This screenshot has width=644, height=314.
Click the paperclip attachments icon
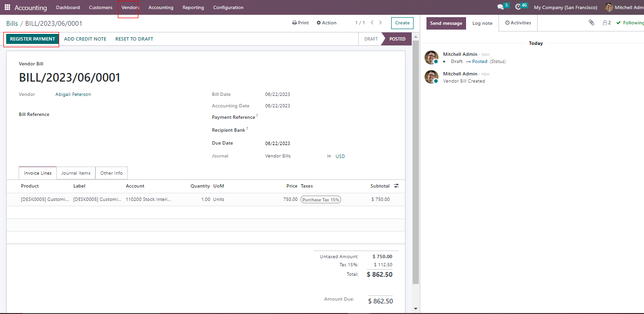[592, 22]
